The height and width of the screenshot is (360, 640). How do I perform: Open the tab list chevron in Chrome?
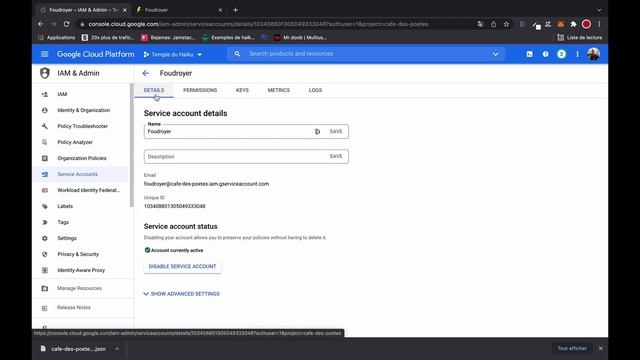(x=599, y=10)
